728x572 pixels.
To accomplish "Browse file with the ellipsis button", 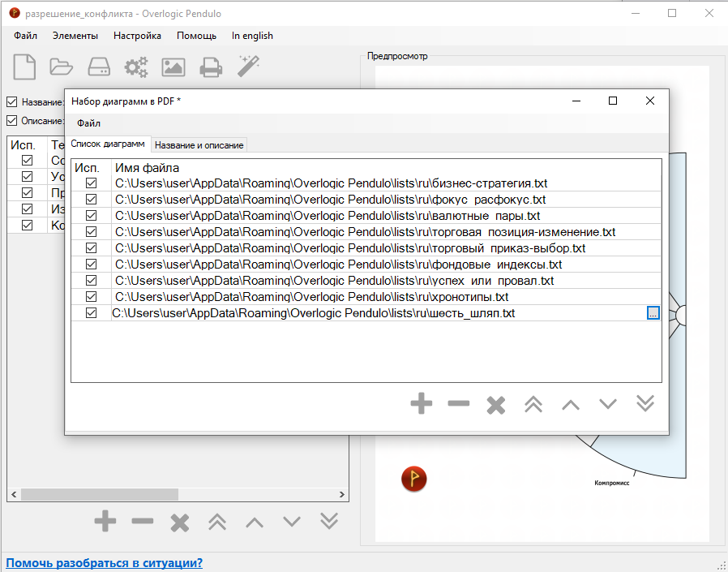I will [x=653, y=313].
